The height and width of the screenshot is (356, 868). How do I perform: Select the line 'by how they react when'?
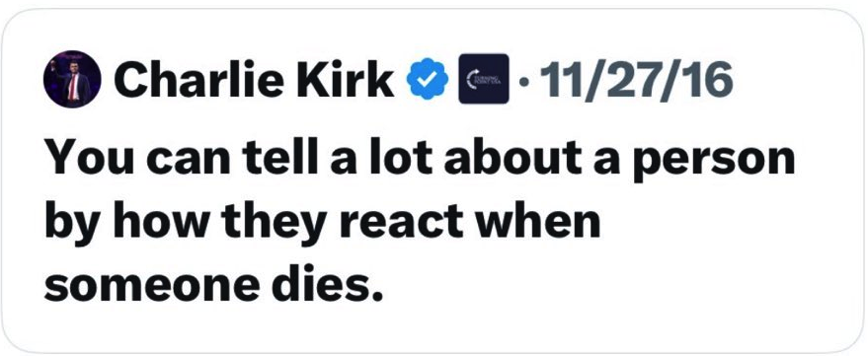pos(322,223)
